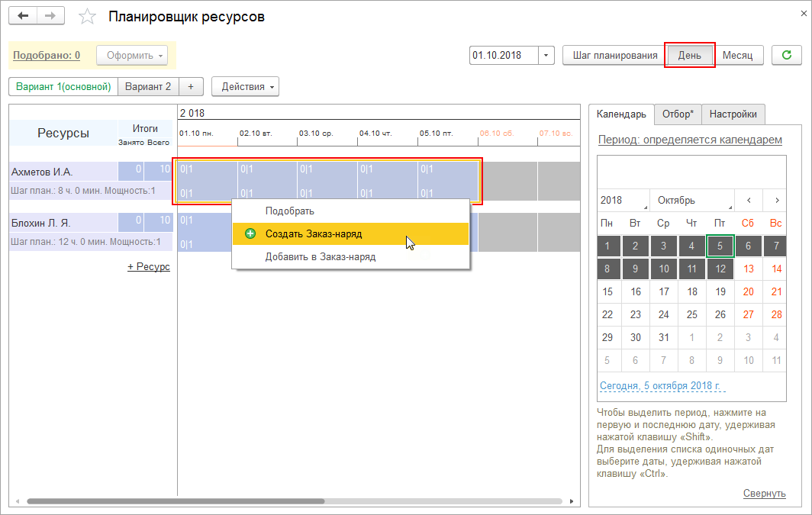Click the Шаг планирования button
The height and width of the screenshot is (515, 812).
click(614, 56)
